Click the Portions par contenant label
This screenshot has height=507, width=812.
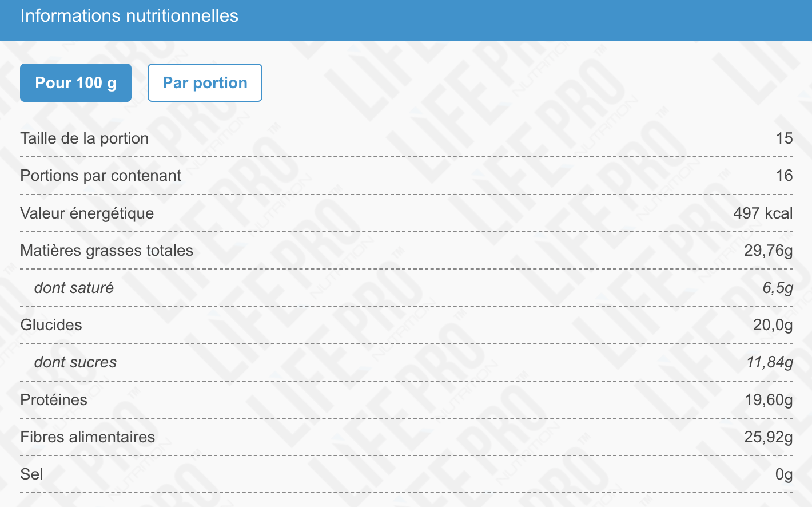coord(101,176)
